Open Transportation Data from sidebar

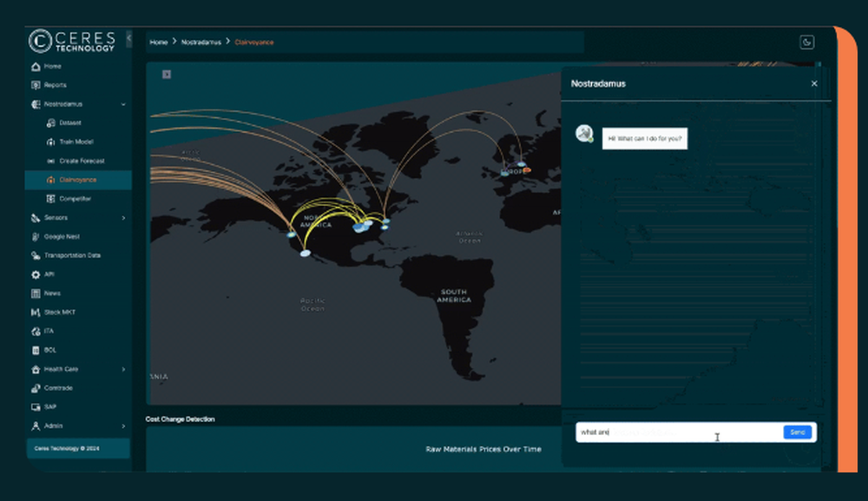78,255
